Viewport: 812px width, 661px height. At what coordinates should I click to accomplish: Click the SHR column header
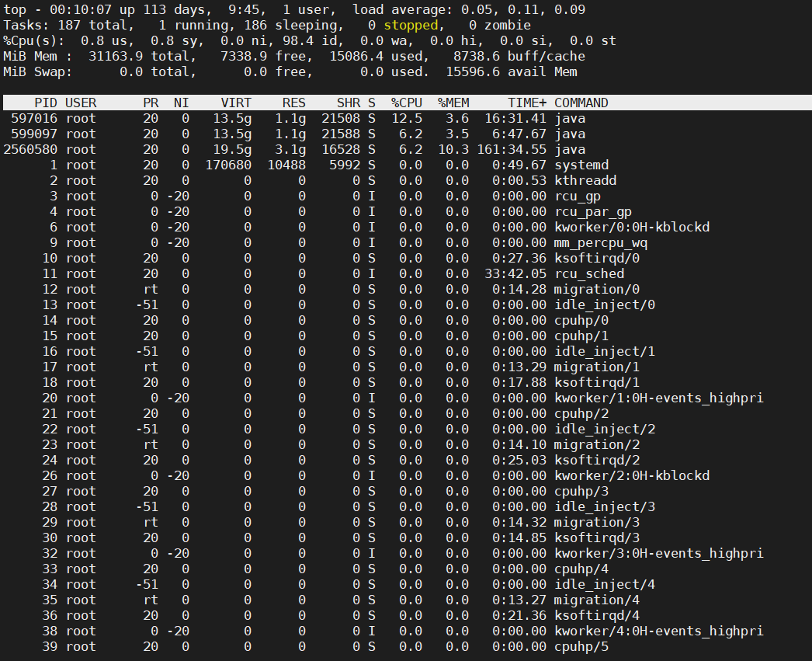pyautogui.click(x=349, y=103)
